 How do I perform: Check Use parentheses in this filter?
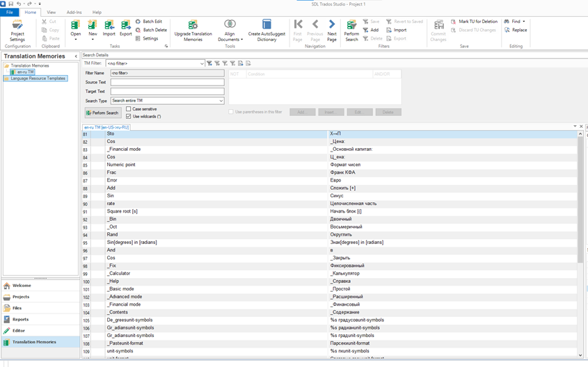[x=231, y=112]
